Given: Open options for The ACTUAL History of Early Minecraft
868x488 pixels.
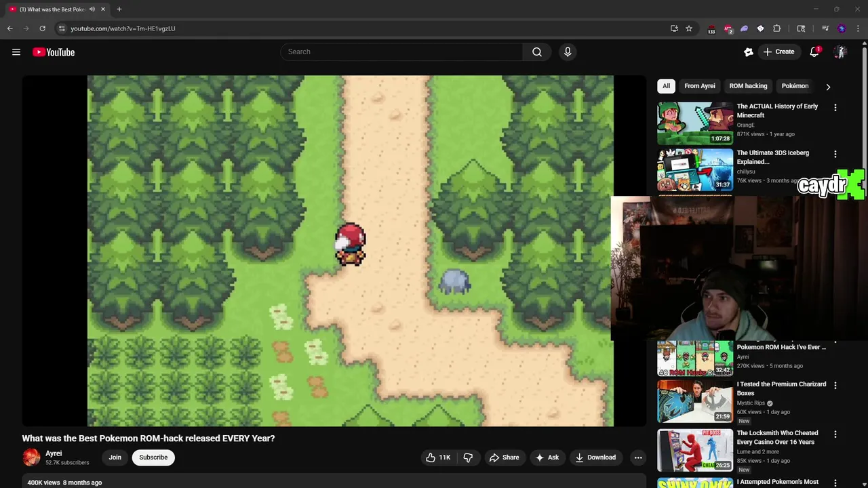Looking at the screenshot, I should [x=835, y=108].
